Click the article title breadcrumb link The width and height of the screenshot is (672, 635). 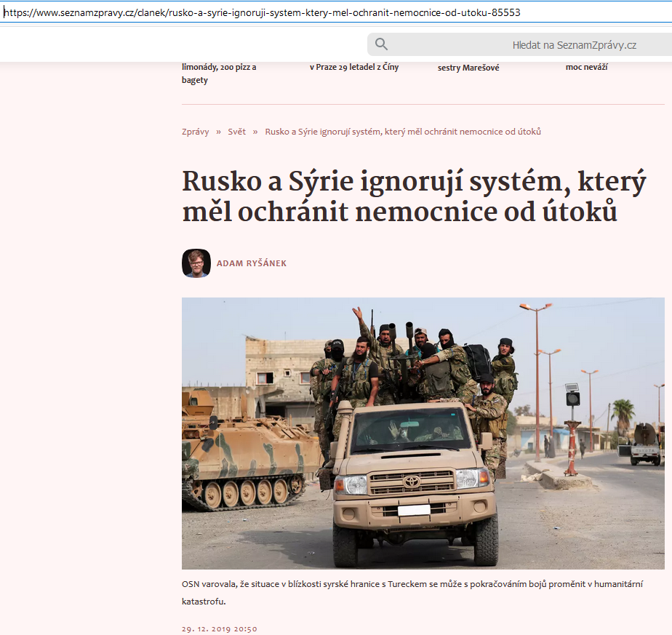click(402, 132)
